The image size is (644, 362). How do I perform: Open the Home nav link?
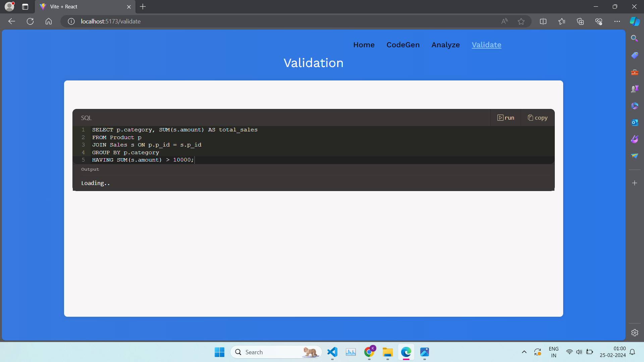coord(364,45)
